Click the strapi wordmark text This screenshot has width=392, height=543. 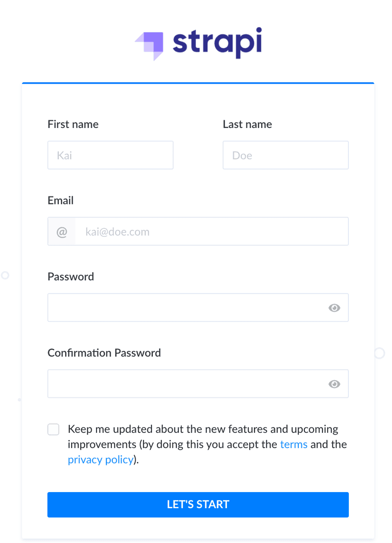(217, 43)
